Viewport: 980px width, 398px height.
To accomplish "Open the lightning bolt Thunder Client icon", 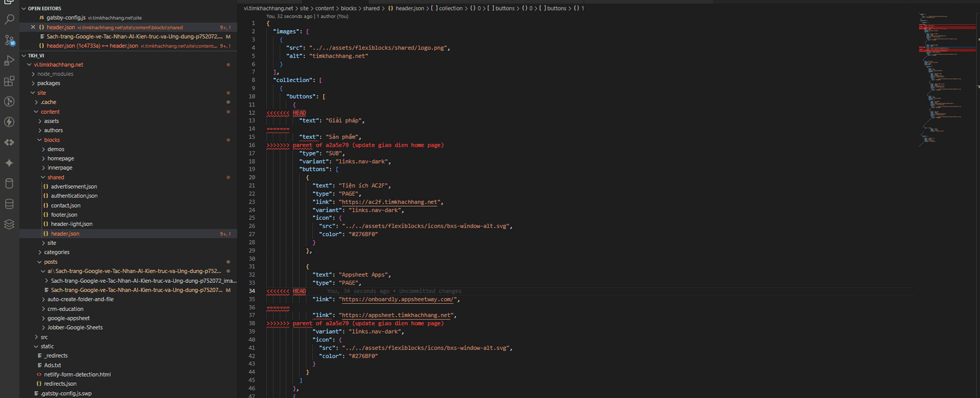I will (x=9, y=122).
